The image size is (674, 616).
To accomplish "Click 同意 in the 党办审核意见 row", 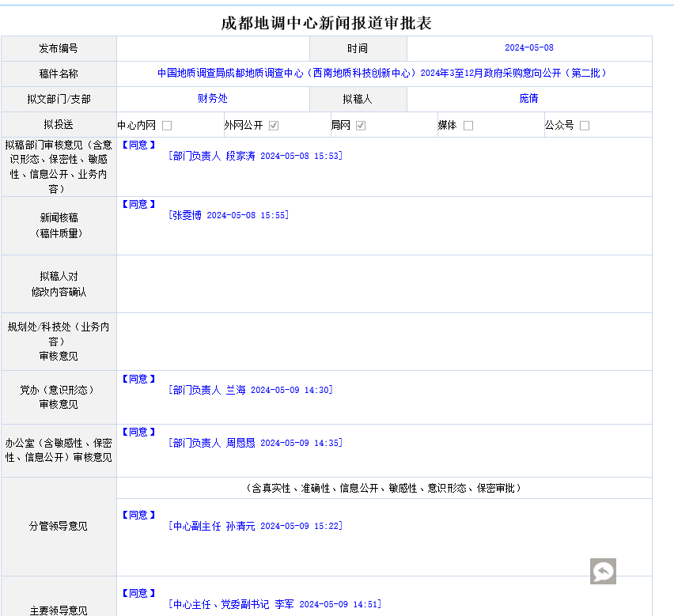I will 138,379.
